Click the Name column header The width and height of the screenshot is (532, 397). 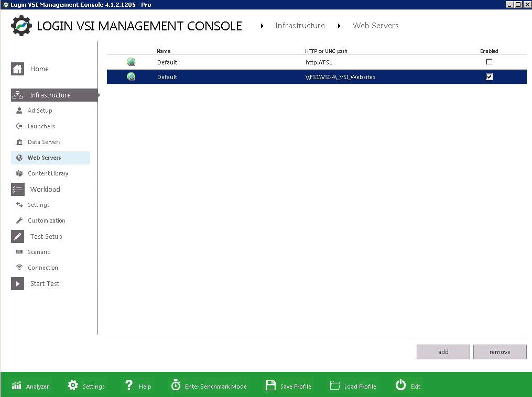tap(164, 51)
